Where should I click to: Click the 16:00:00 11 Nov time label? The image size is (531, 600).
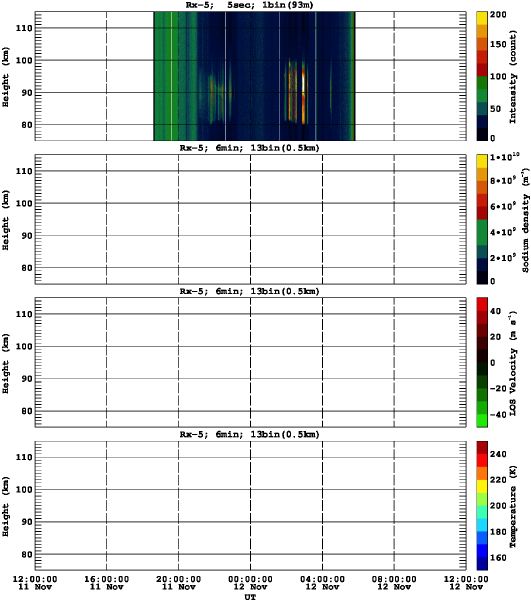106,583
